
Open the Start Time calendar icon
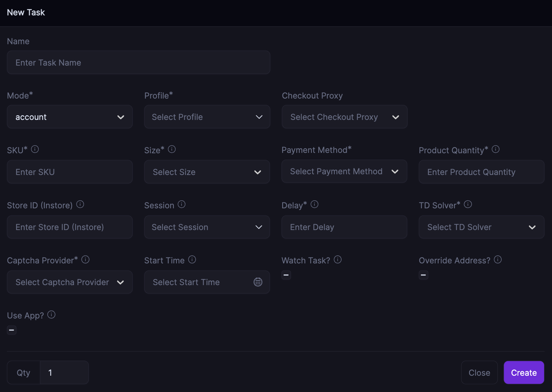tap(258, 282)
